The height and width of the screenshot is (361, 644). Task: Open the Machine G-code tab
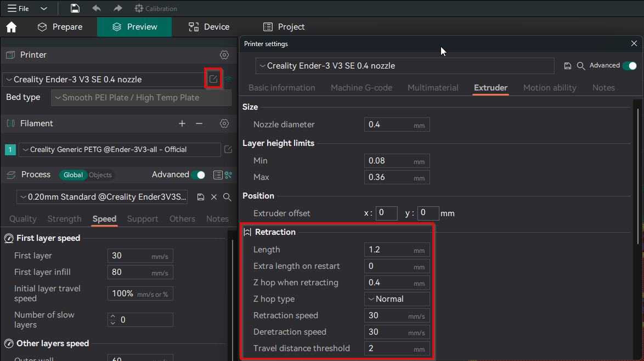point(361,88)
